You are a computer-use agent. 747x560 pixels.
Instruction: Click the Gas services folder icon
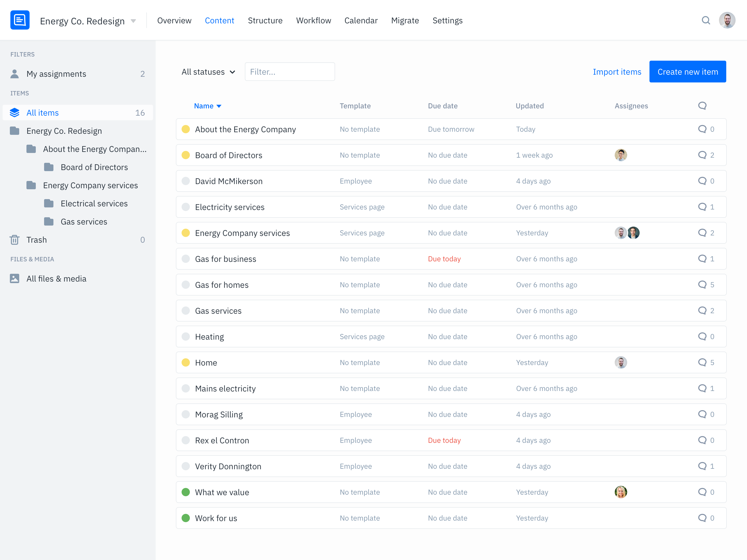49,221
